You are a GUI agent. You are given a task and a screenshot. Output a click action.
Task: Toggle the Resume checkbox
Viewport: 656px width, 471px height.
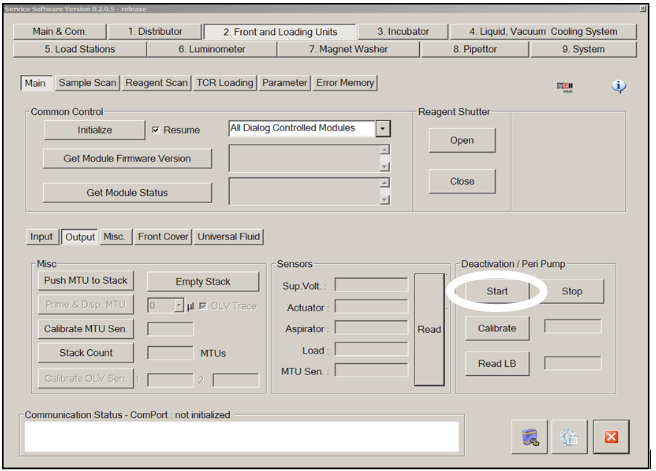(x=156, y=130)
